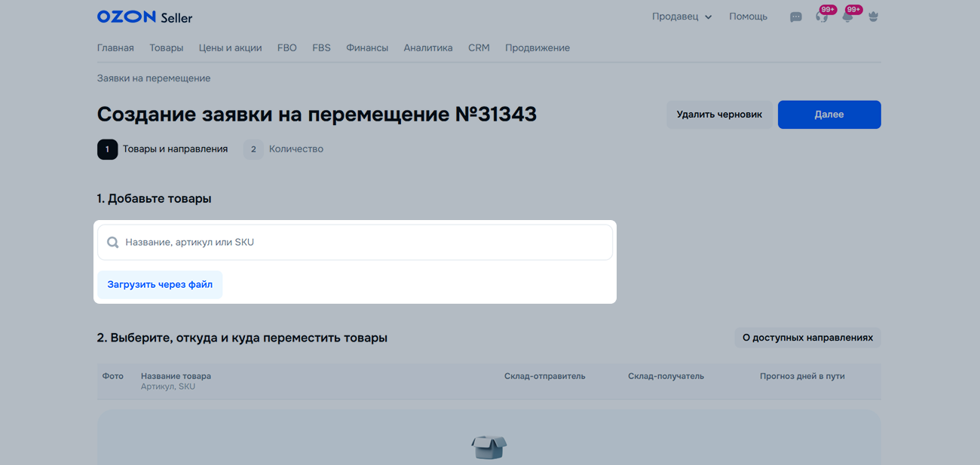Click the magnifier icon in the search field
The image size is (980, 465).
113,243
